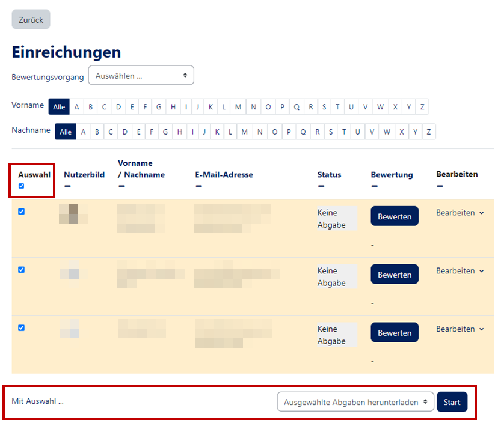
Task: Sort by the E-Mail-Adresse column header
Action: 224,175
